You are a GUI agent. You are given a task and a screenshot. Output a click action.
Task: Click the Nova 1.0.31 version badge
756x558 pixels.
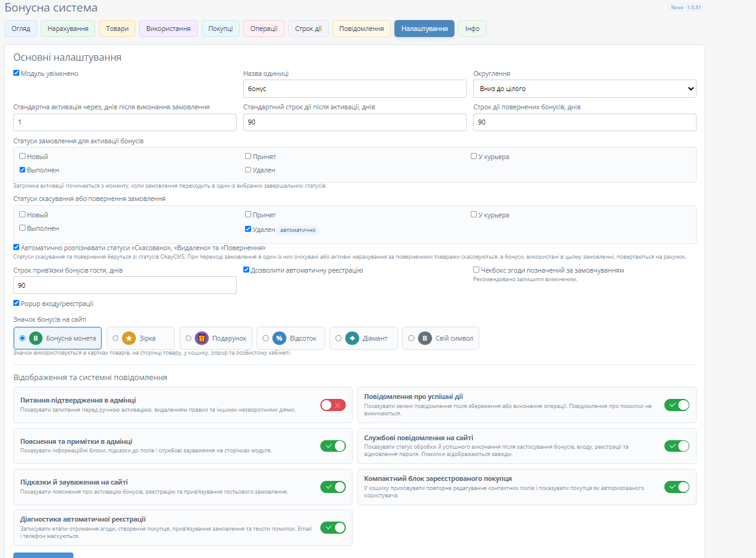(x=685, y=7)
